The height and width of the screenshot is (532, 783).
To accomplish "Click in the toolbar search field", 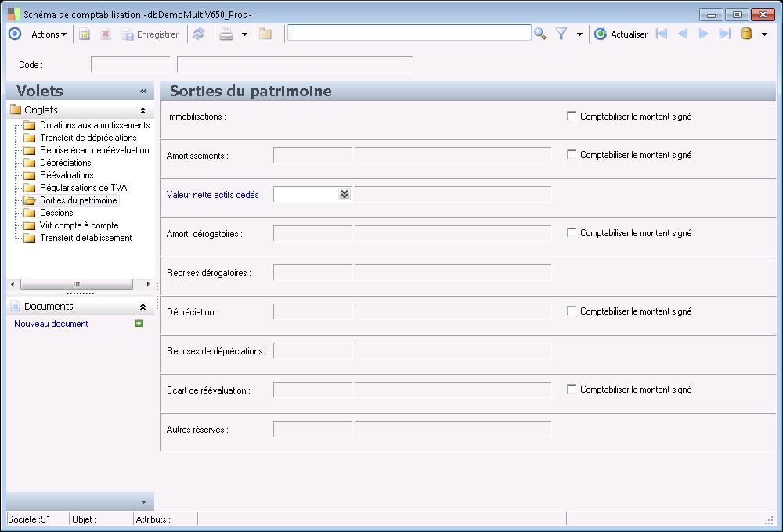I will coord(409,33).
